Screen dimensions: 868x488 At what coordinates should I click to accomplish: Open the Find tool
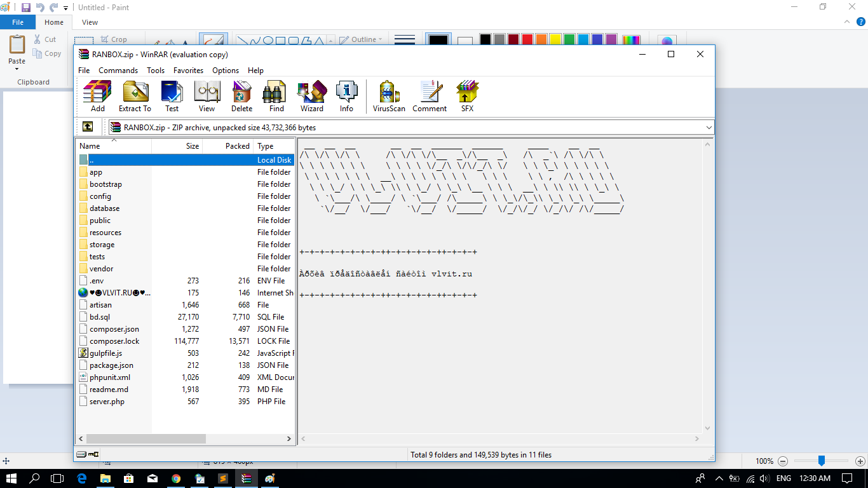click(x=276, y=97)
